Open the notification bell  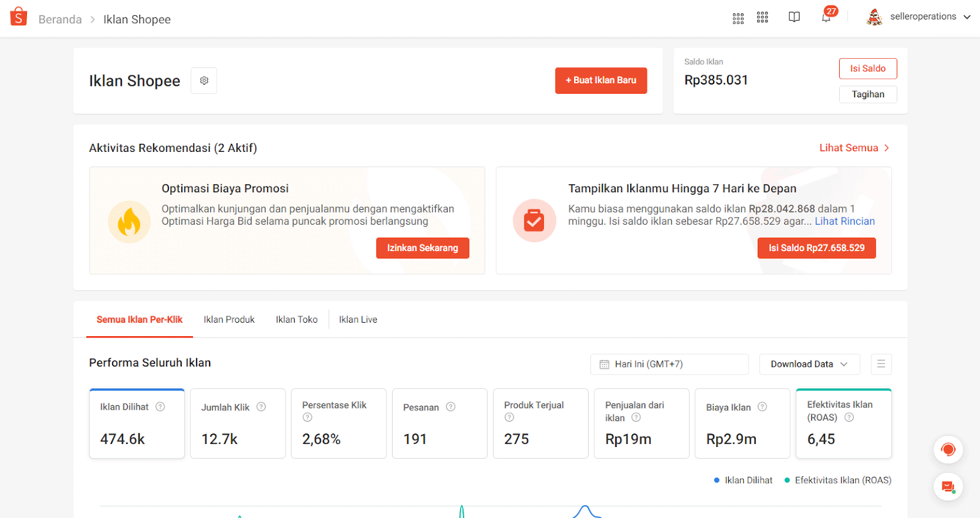826,17
